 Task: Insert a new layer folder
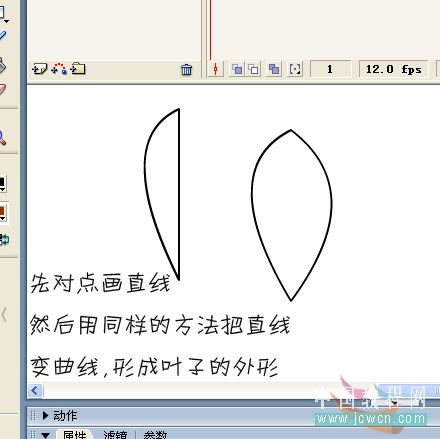[x=78, y=68]
